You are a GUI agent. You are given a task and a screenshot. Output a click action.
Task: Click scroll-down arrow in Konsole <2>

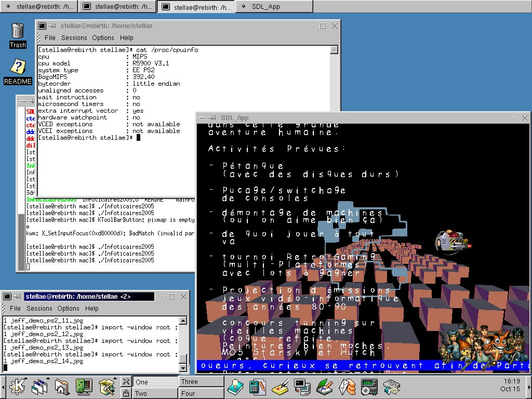click(183, 368)
